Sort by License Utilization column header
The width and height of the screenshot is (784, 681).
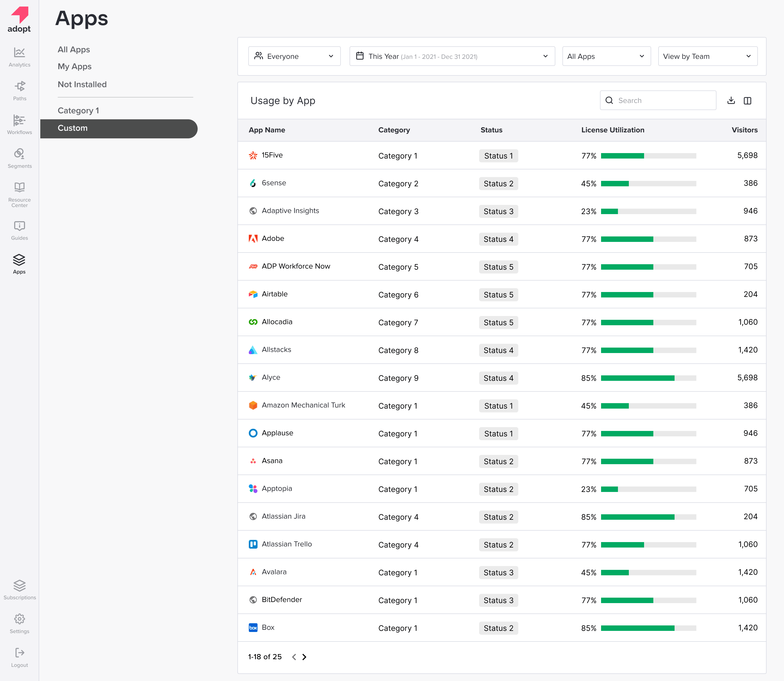(613, 130)
